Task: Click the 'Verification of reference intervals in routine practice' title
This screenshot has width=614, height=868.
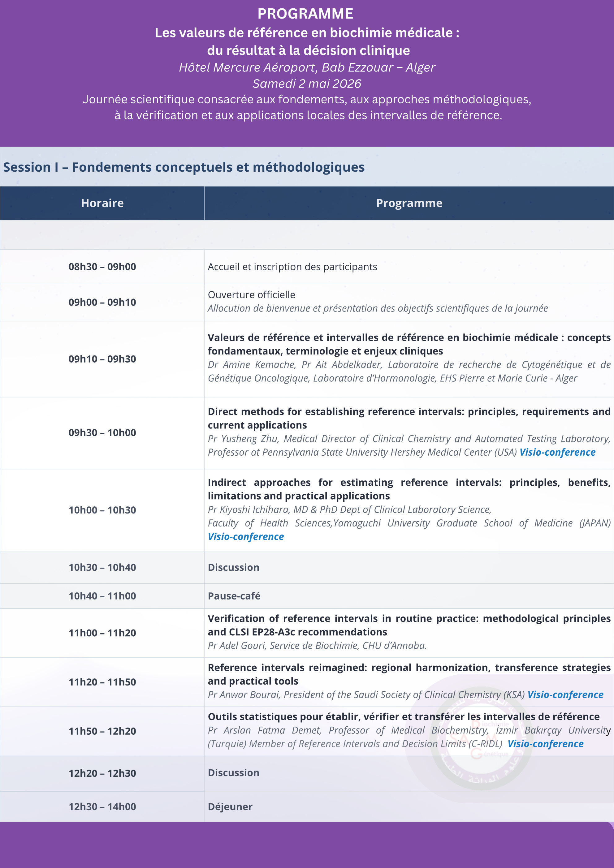Action: coord(409,625)
